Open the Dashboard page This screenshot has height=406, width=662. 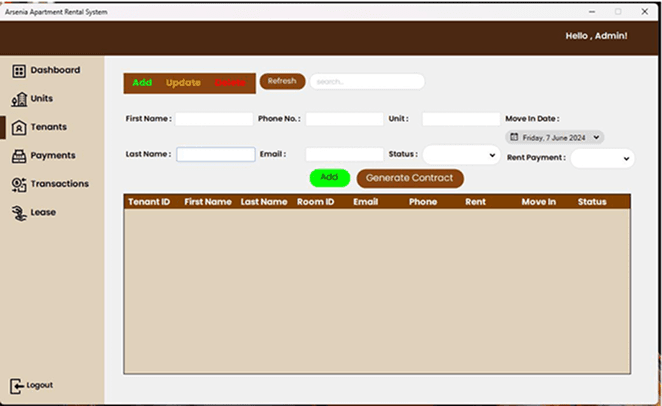[55, 70]
